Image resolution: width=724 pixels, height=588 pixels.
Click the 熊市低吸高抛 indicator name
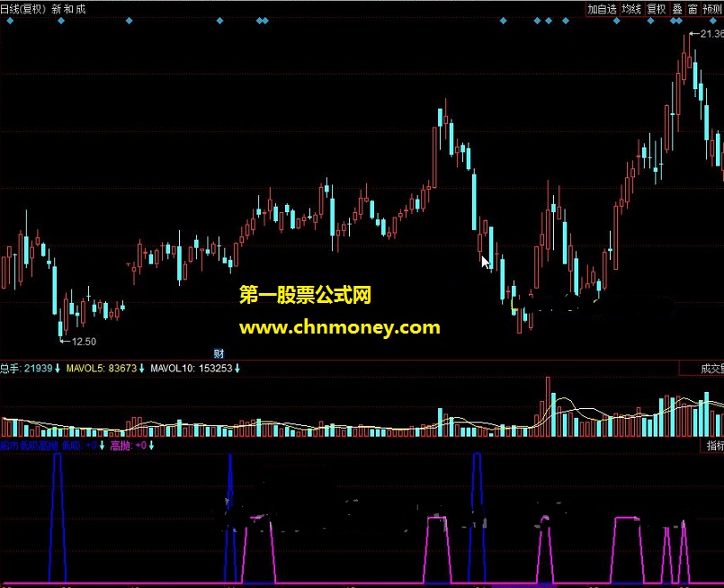pyautogui.click(x=29, y=445)
